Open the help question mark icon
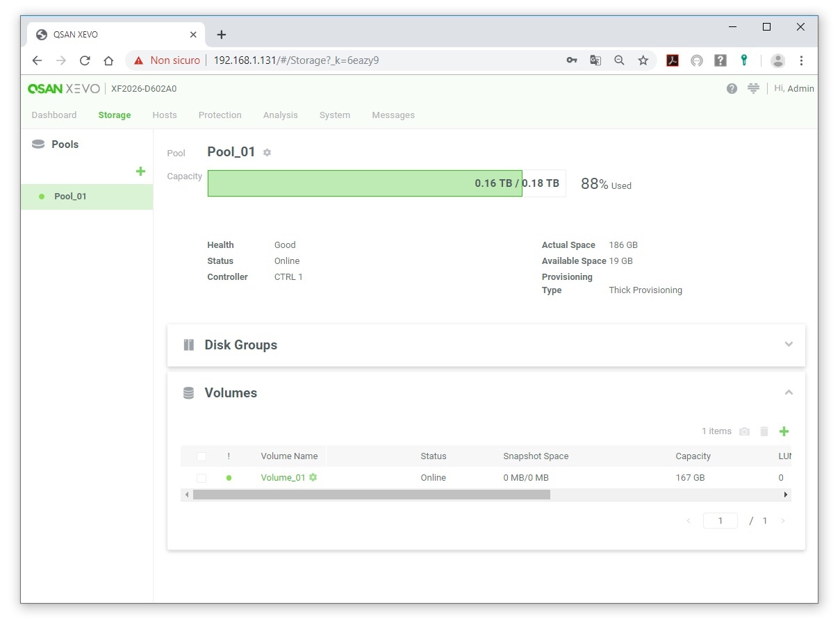Screen dimensions: 840x621 [x=732, y=88]
